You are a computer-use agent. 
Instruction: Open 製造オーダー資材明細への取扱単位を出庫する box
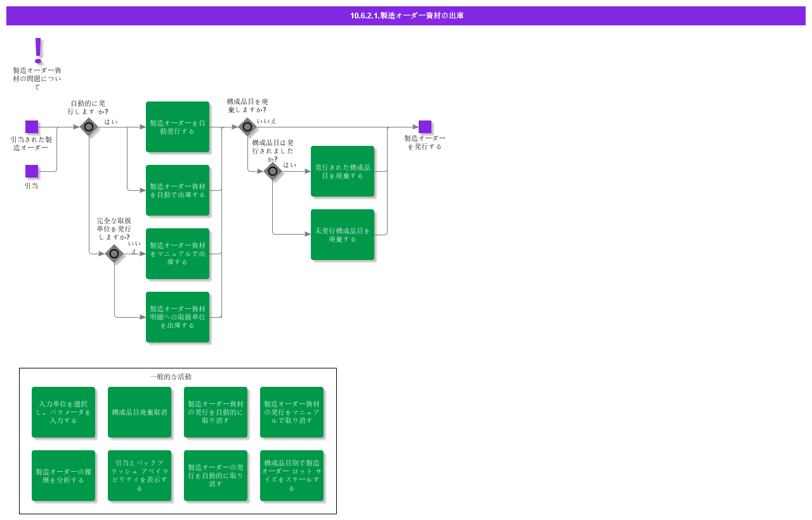click(178, 317)
